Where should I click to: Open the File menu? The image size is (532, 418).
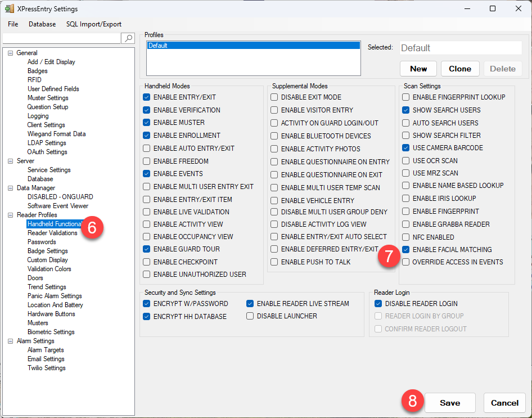pyautogui.click(x=13, y=24)
